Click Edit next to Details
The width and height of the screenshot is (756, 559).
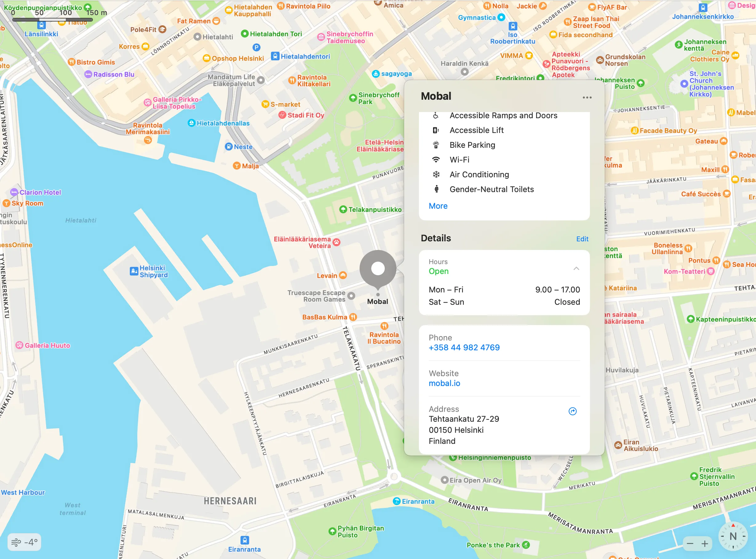point(582,239)
